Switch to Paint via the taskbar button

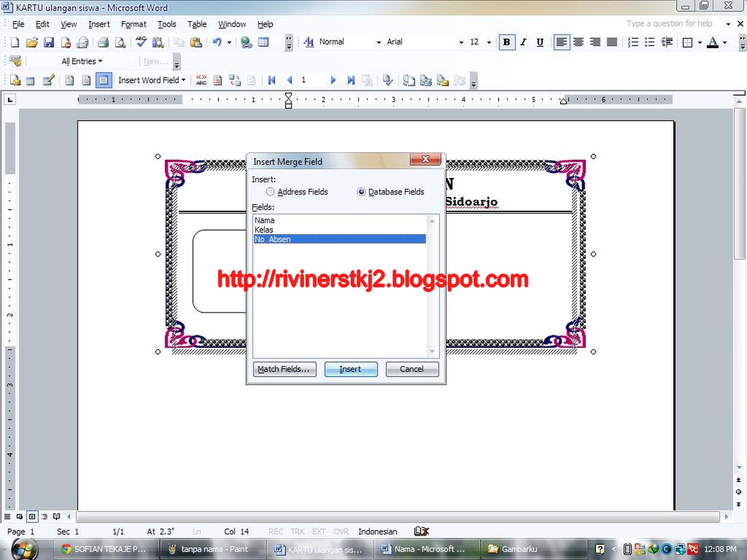(212, 549)
